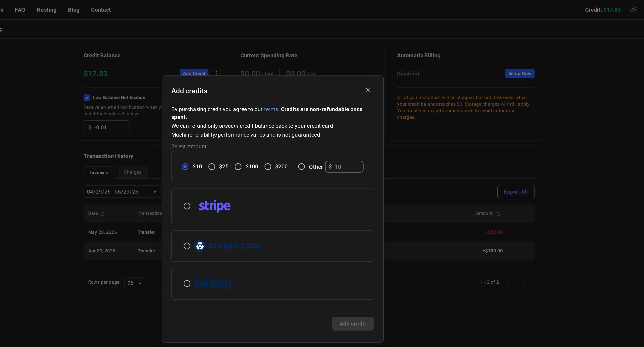Click the Stripe logo
The height and width of the screenshot is (347, 644).
click(x=215, y=206)
